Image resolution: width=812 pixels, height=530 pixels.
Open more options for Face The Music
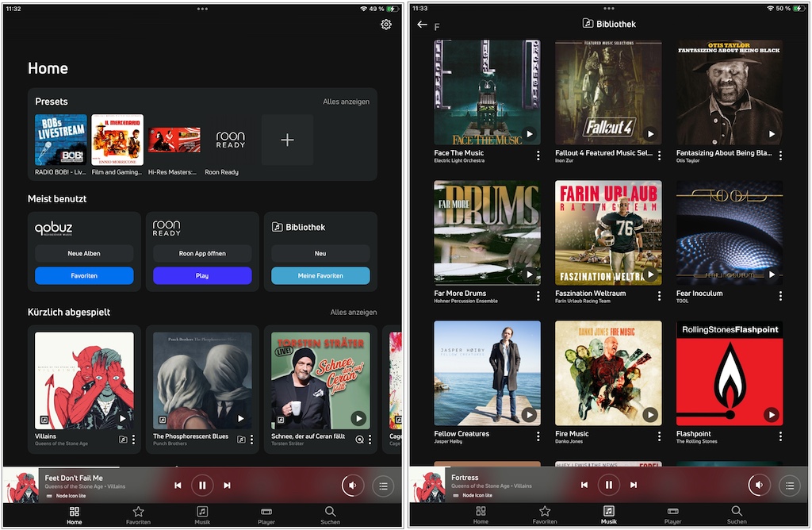pyautogui.click(x=538, y=156)
